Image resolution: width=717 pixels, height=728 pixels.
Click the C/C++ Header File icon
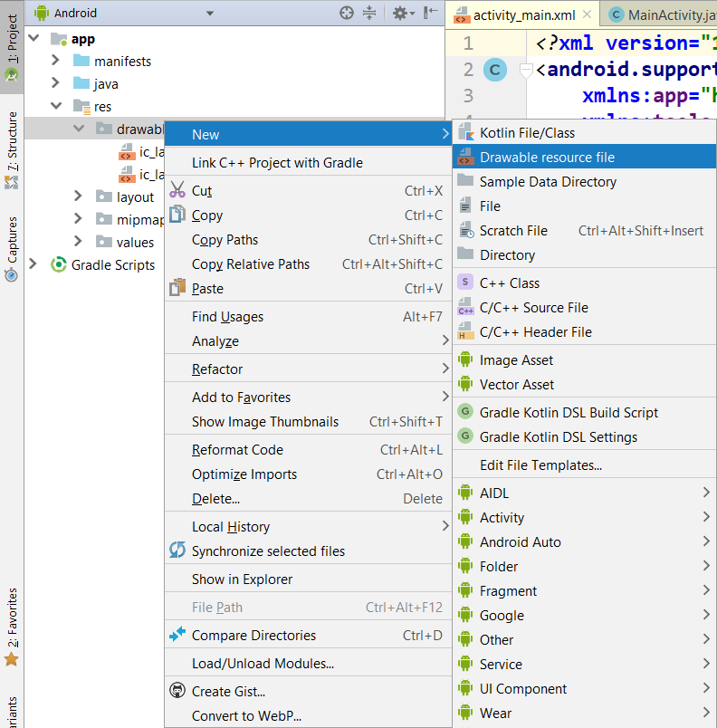(465, 331)
